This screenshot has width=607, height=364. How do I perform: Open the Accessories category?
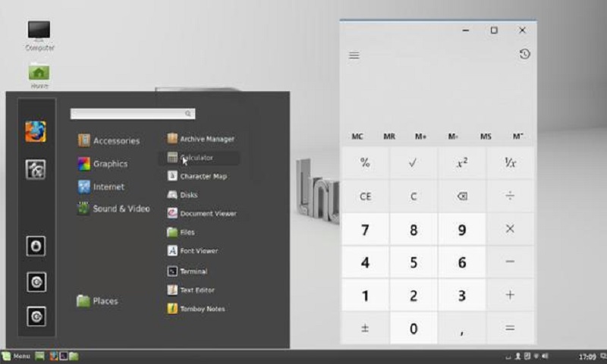(x=109, y=140)
